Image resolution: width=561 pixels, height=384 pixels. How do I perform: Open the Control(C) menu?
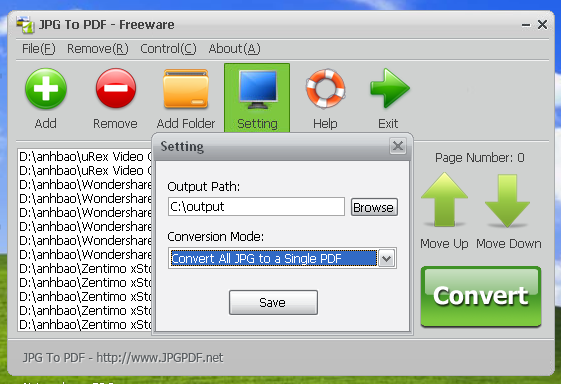coord(168,49)
